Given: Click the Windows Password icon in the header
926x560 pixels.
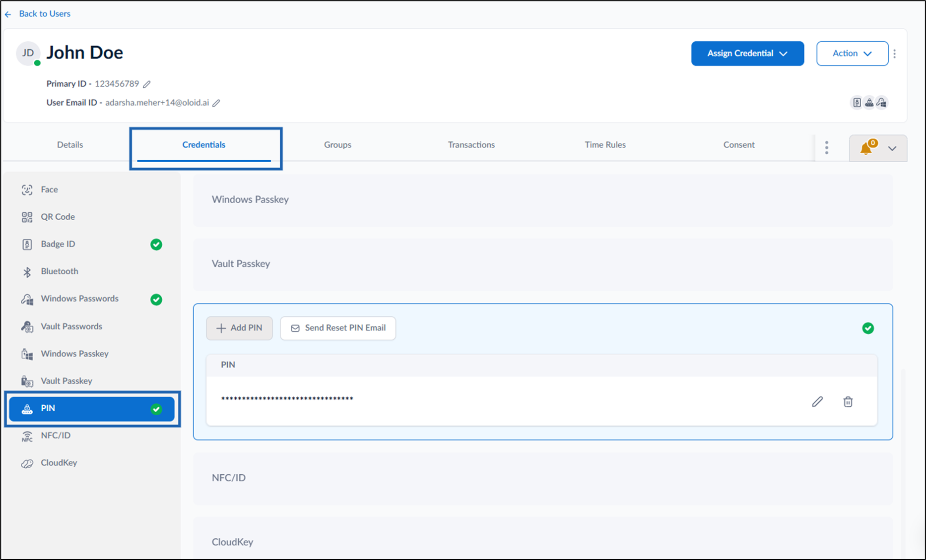Looking at the screenshot, I should pyautogui.click(x=882, y=103).
